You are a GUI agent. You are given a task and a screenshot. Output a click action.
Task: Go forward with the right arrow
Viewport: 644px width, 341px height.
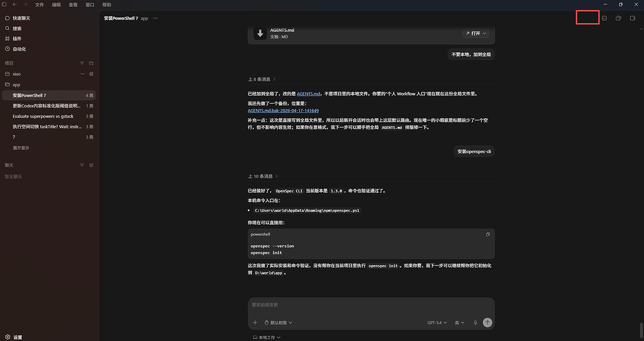[25, 4]
